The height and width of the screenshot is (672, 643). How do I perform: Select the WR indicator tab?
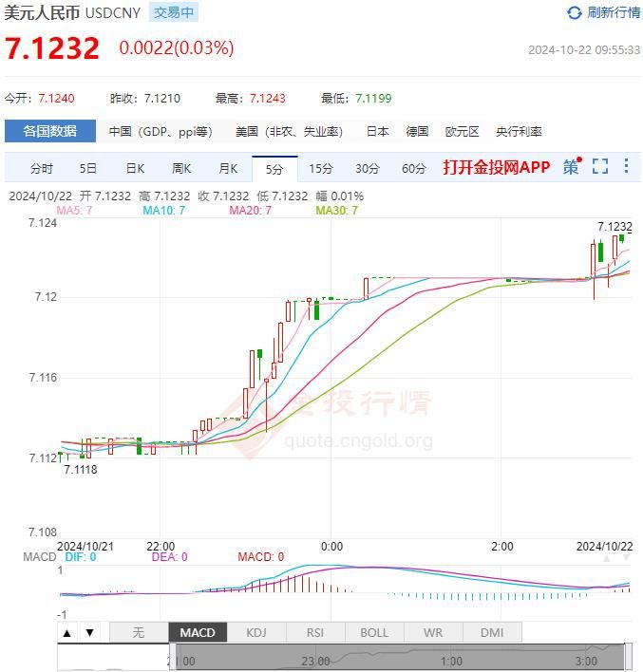[433, 632]
